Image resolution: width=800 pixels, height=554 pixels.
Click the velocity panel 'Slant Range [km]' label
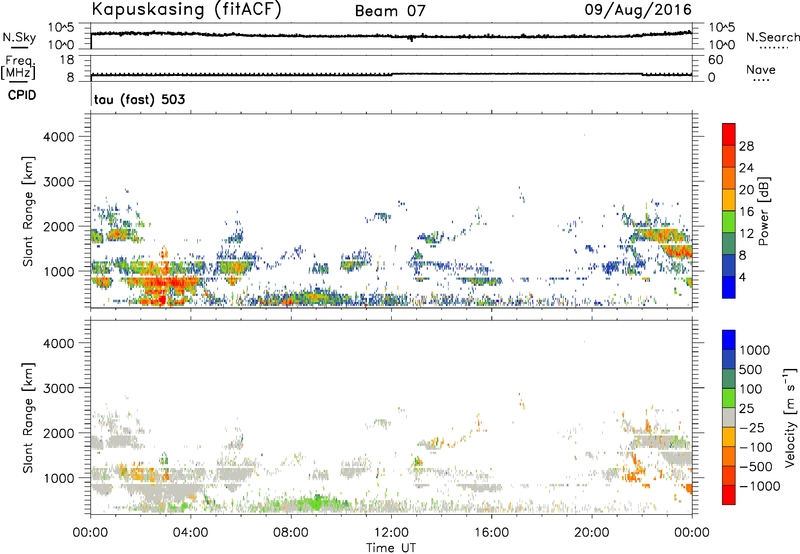(28, 417)
